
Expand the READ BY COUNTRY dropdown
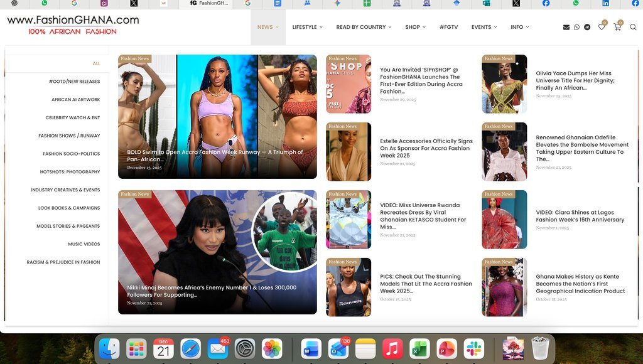pyautogui.click(x=364, y=27)
